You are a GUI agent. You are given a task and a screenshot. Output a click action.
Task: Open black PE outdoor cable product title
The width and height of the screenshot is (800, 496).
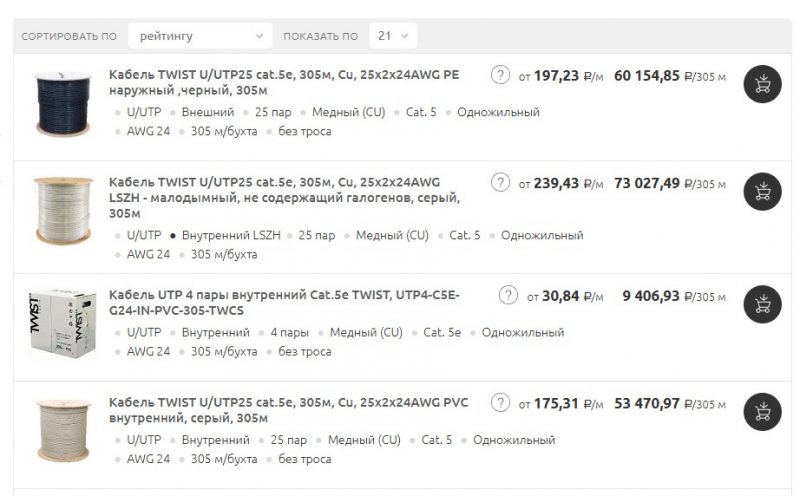tap(284, 83)
